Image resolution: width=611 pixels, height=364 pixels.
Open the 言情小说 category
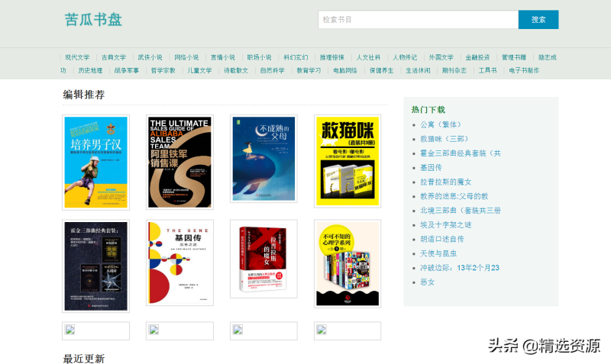coord(223,57)
